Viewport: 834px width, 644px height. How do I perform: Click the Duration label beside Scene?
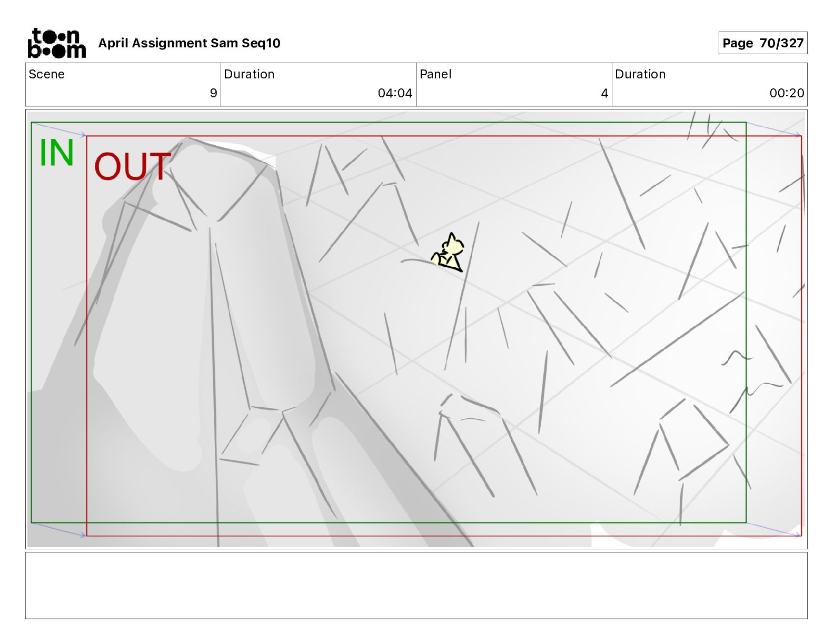click(249, 74)
